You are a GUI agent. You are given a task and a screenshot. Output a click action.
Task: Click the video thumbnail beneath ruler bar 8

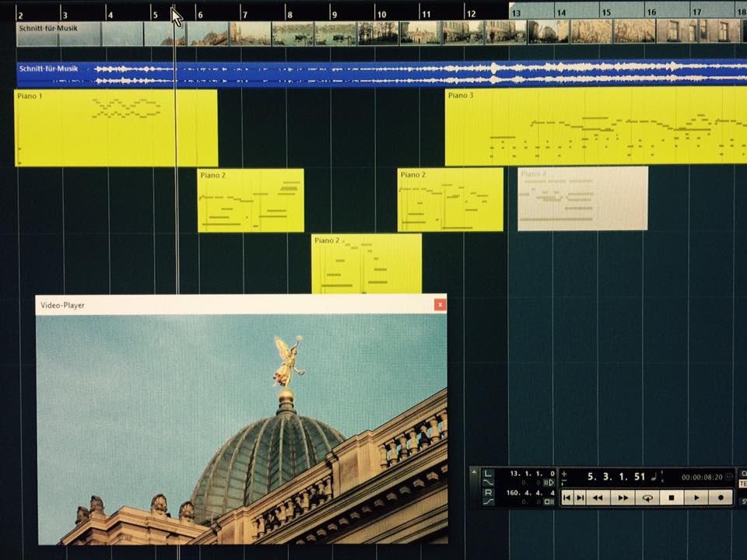pos(293,33)
